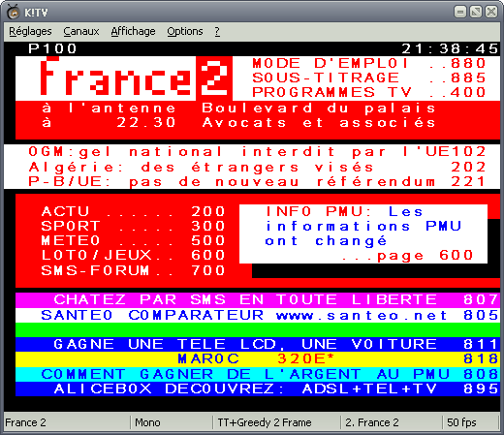Image resolution: width=504 pixels, height=435 pixels.
Task: Select the ACTU 200 teletext entry
Action: coord(133,211)
